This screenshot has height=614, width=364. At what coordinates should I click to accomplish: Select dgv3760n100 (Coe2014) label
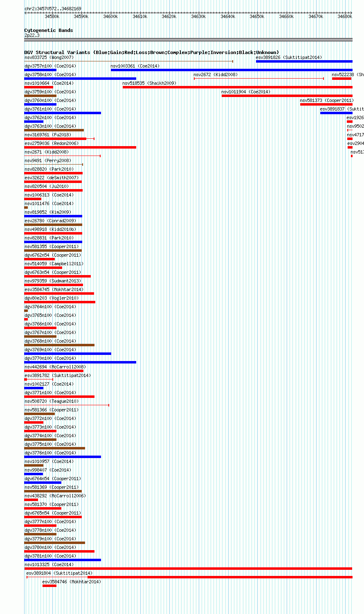click(50, 100)
